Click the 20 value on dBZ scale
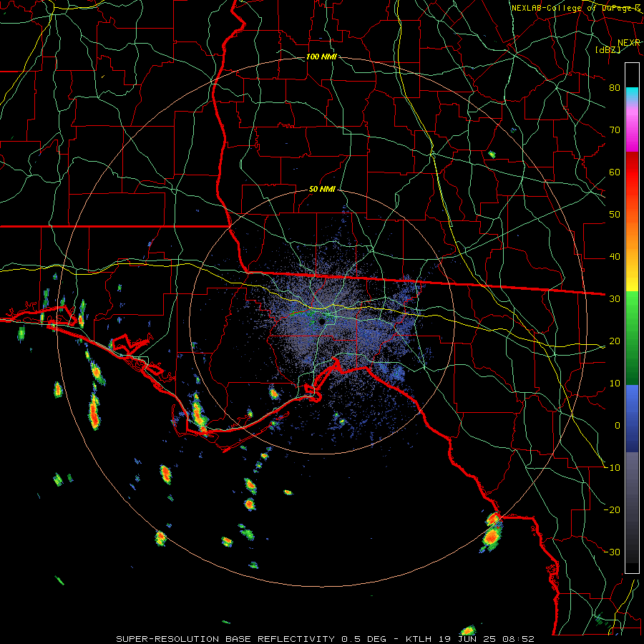644x644 pixels. pyautogui.click(x=615, y=341)
